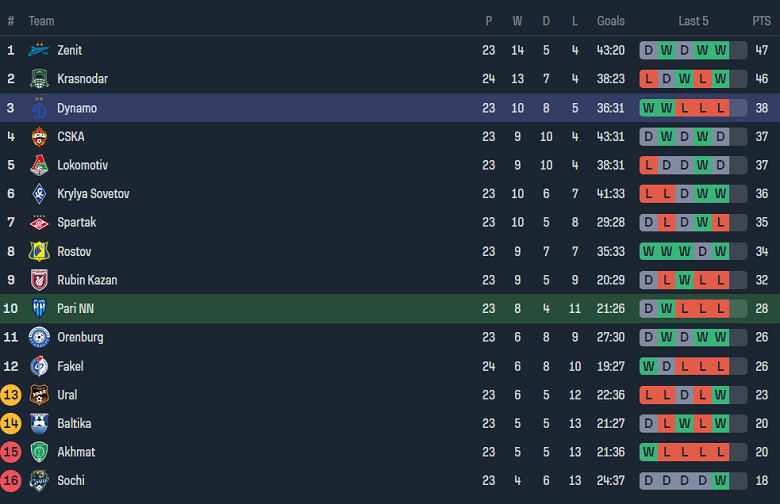Click the Krasnodar team crest
This screenshot has height=504, width=780.
click(x=39, y=79)
